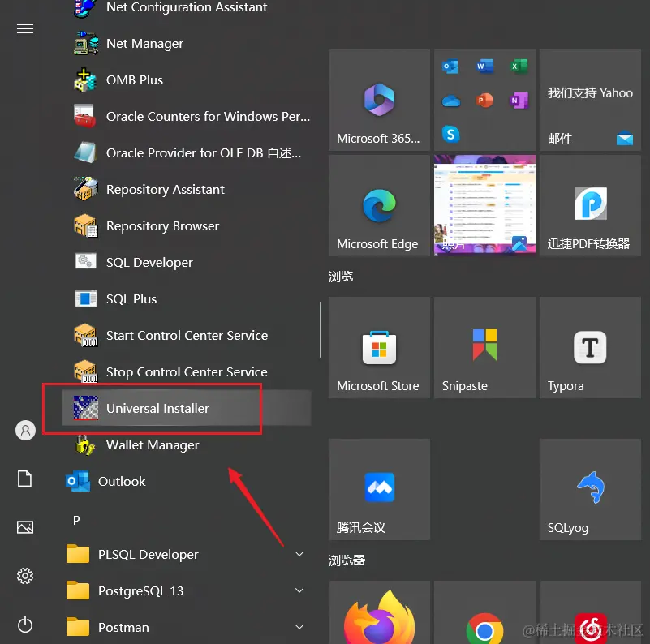Open Settings from the Start sidebar
The image size is (650, 644).
click(25, 576)
